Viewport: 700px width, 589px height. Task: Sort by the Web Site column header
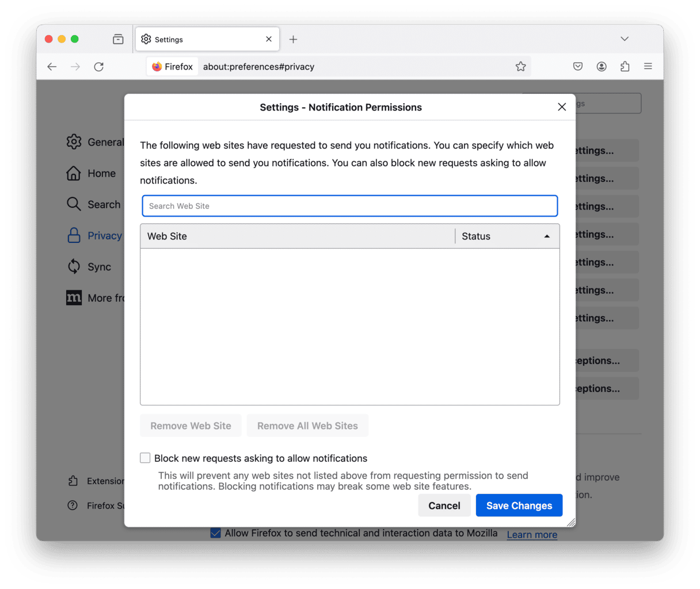click(x=297, y=237)
